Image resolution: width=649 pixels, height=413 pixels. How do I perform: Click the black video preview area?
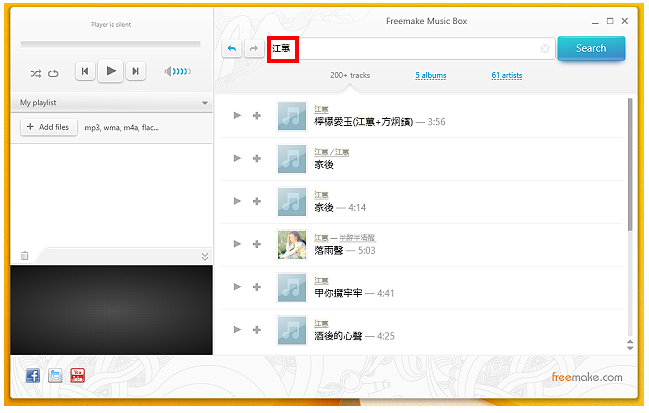111,310
